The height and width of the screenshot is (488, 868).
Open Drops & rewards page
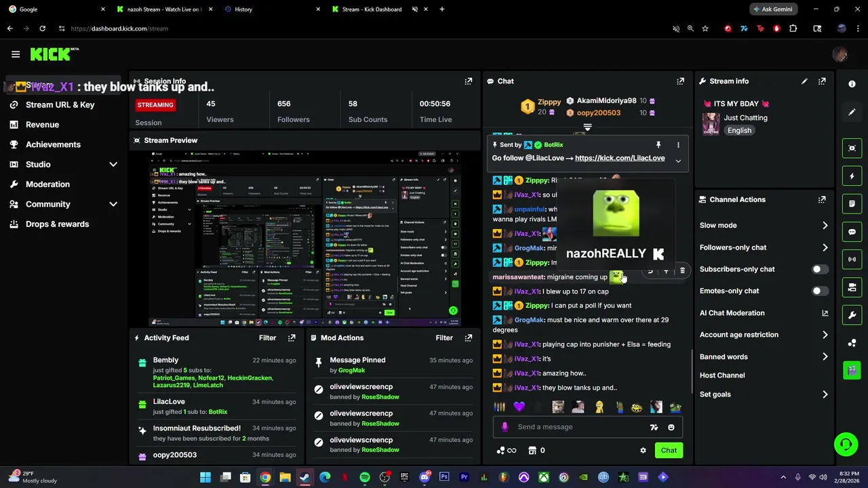click(57, 224)
